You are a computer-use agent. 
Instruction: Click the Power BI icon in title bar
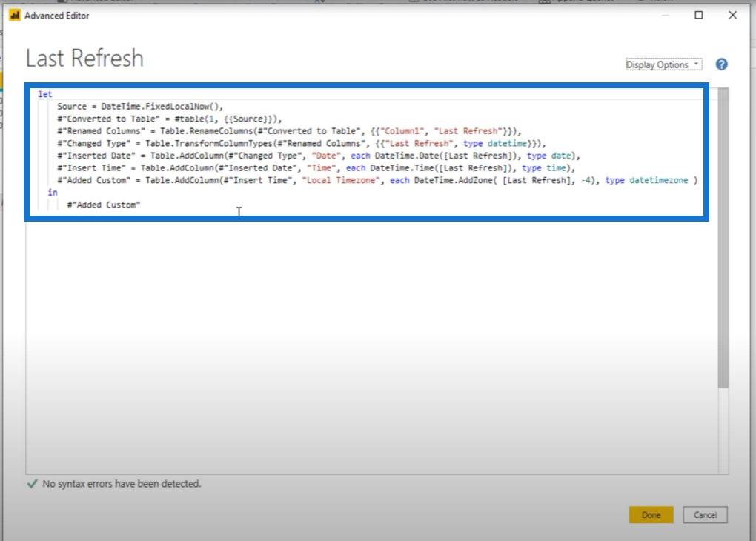click(15, 16)
